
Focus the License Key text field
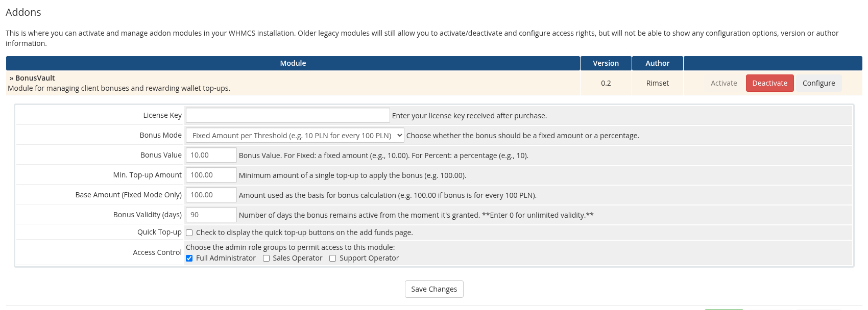(287, 115)
